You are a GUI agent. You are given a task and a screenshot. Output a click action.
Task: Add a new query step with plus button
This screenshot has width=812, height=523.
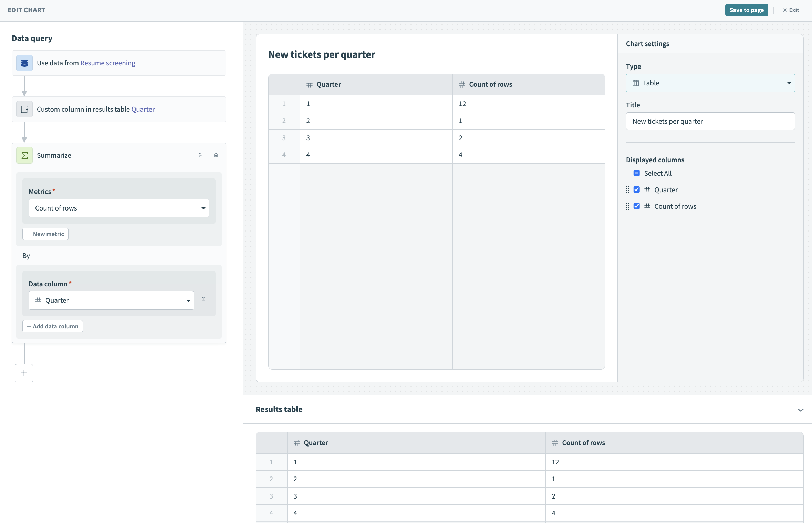[x=24, y=373]
